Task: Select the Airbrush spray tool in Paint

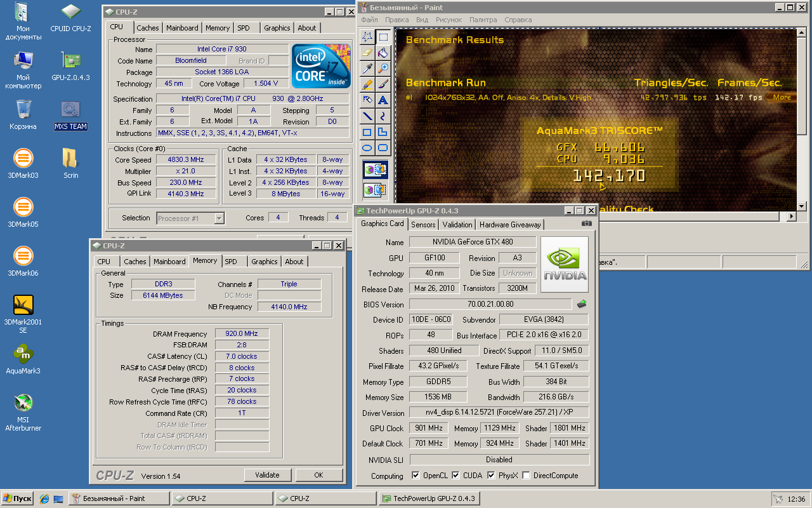Action: (367, 100)
